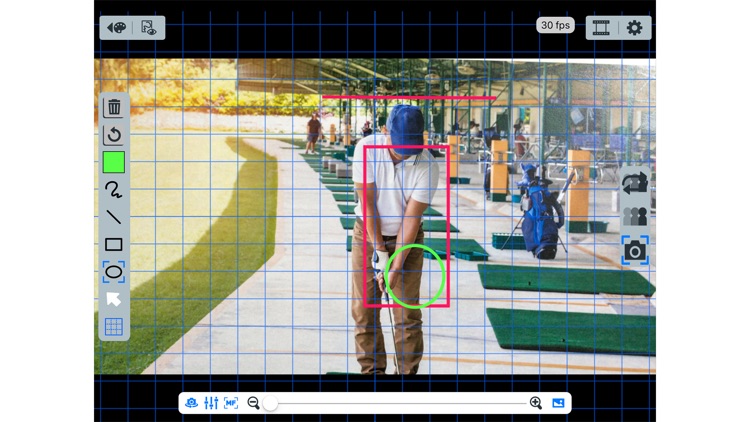
Task: Open the film strip video mode icon
Action: 601,28
